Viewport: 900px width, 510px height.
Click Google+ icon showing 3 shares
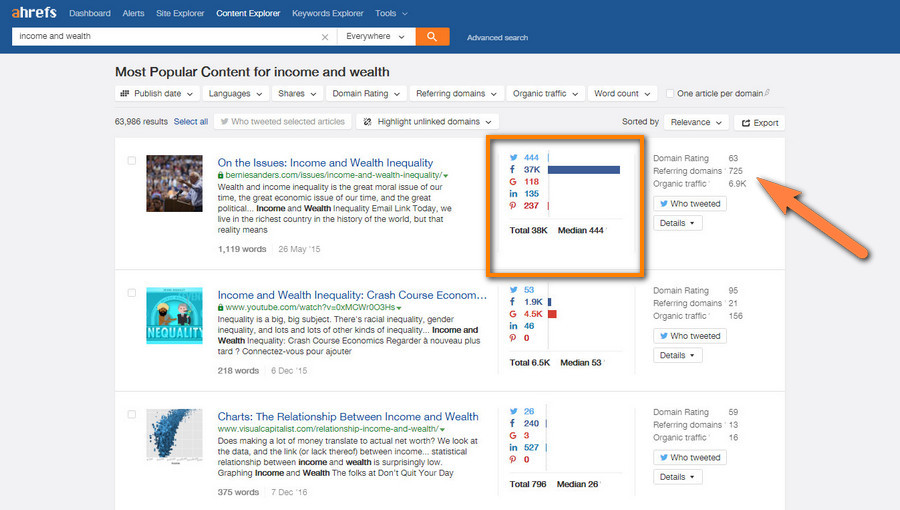click(513, 435)
